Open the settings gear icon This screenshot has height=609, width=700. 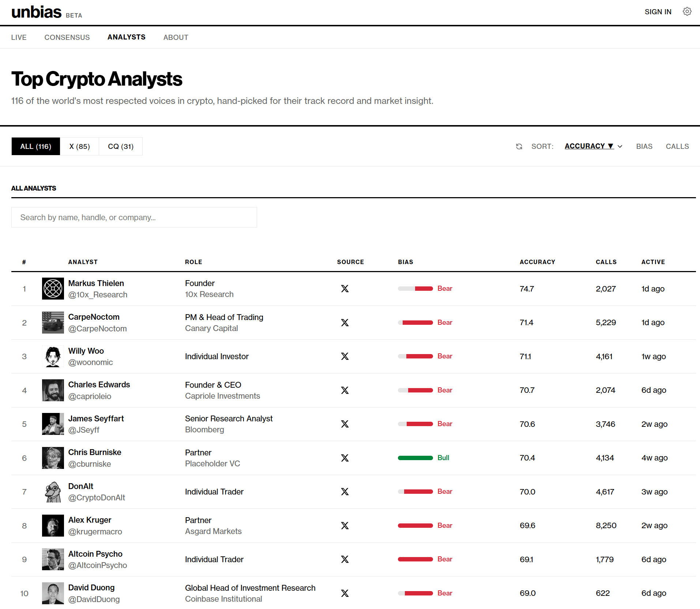click(x=687, y=12)
